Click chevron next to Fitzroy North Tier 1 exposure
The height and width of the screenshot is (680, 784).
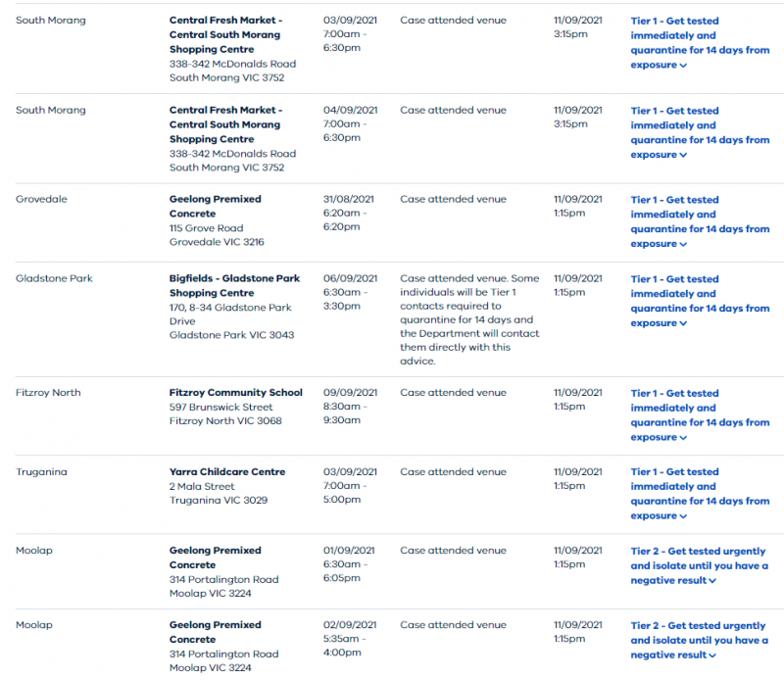click(x=683, y=438)
